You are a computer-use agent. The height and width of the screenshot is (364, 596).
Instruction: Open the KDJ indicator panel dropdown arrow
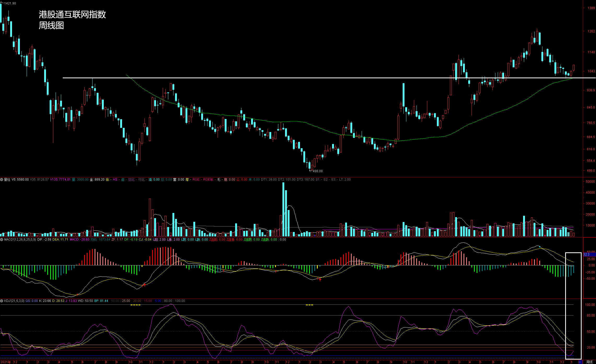pos(2,301)
